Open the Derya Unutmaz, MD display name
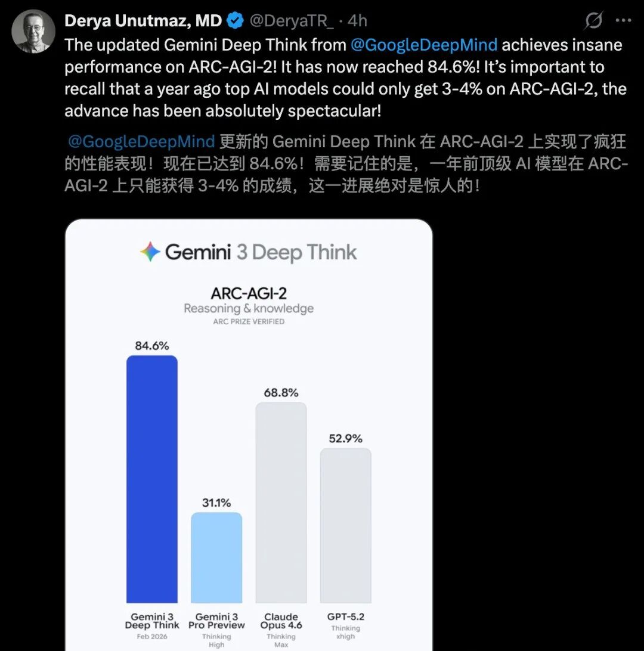This screenshot has height=651, width=644. coord(143,21)
